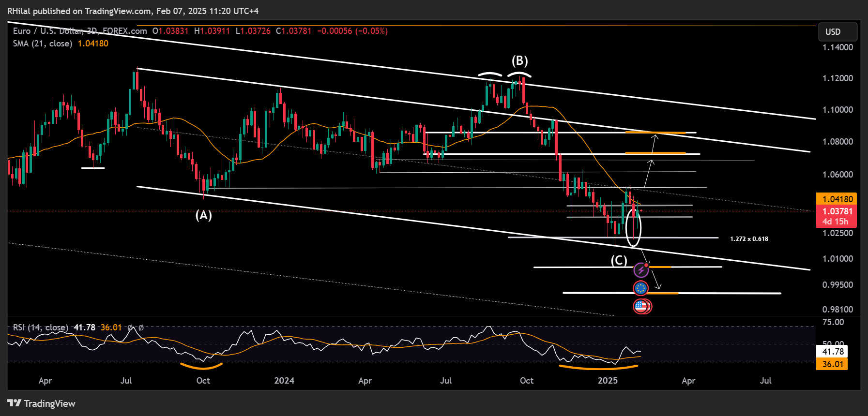Click the 1.02500 price axis tick
This screenshot has width=868, height=416.
click(x=838, y=233)
